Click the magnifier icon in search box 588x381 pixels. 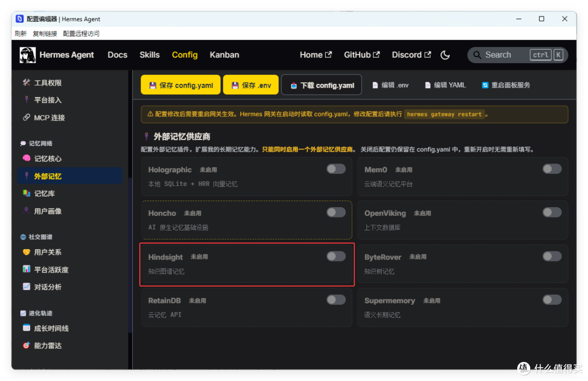click(477, 55)
